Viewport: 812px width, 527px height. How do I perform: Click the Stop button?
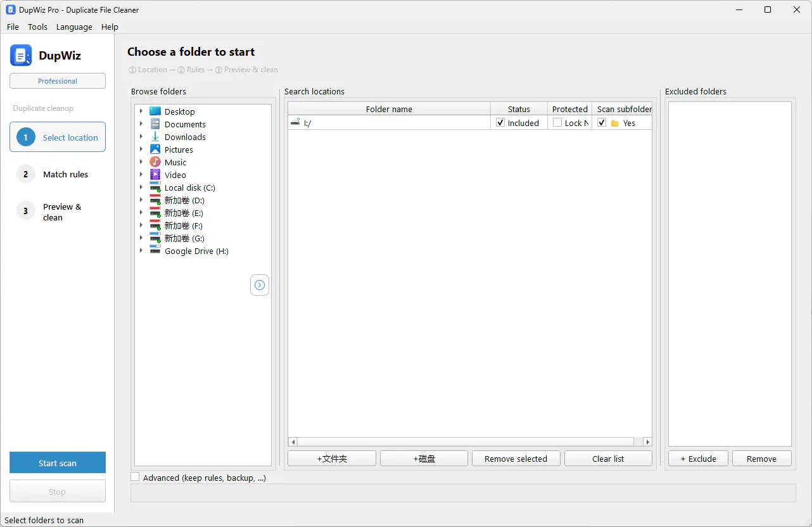[58, 492]
